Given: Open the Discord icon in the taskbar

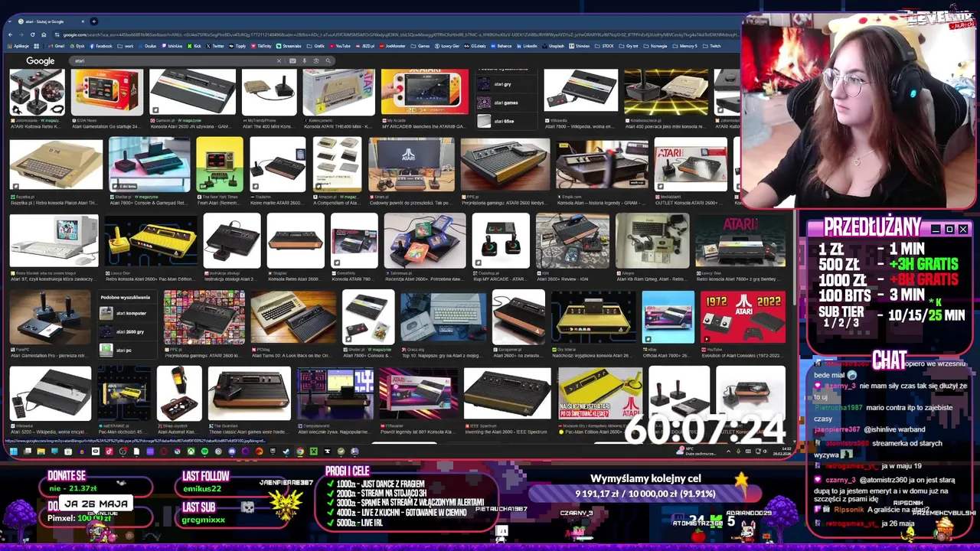Looking at the screenshot, I should coord(232,452).
